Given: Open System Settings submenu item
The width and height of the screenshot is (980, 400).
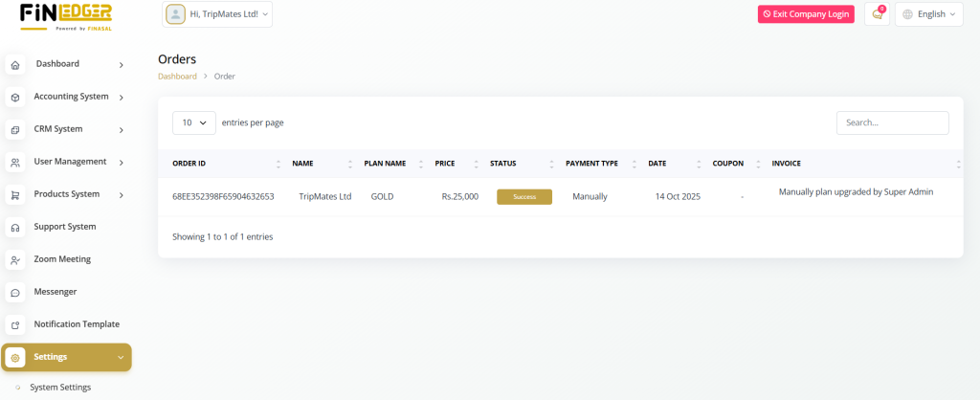Looking at the screenshot, I should pos(60,388).
